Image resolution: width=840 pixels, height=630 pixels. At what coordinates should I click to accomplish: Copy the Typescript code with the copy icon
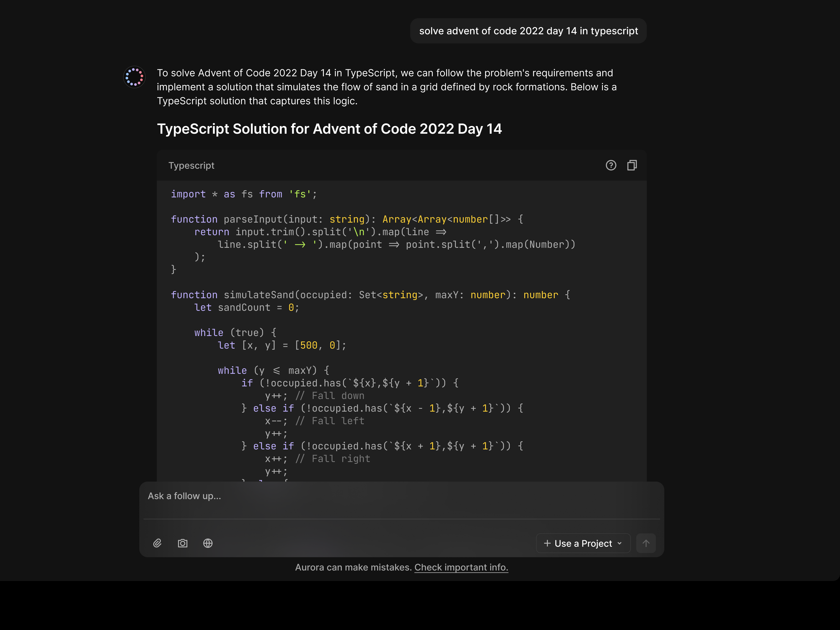point(632,165)
